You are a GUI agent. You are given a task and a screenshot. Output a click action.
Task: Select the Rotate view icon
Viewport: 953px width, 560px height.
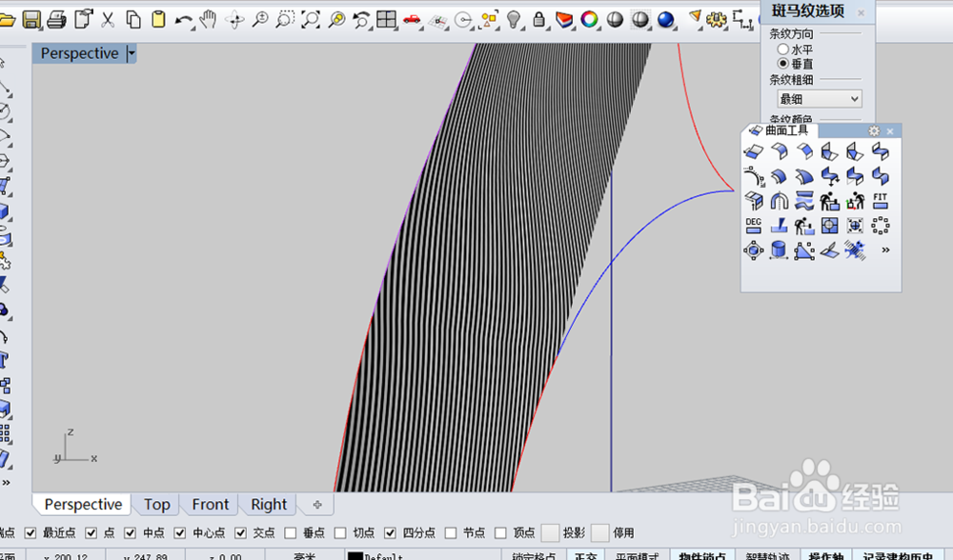(234, 20)
